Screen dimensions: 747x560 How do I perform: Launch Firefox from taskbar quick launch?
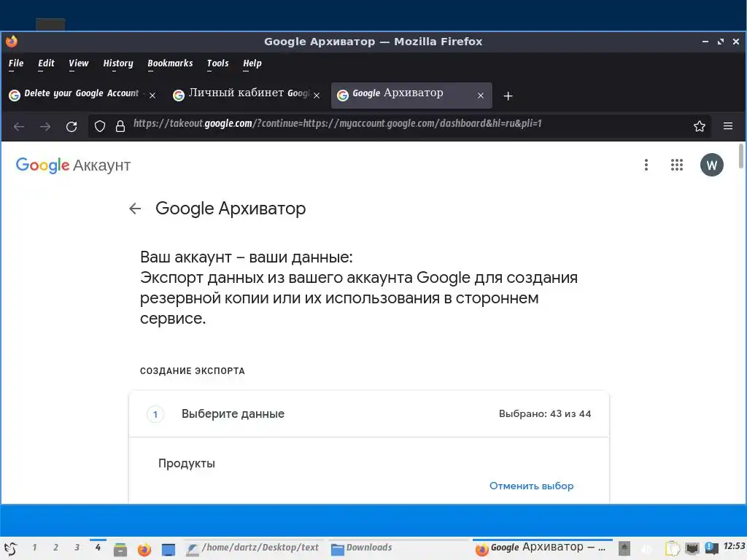click(x=144, y=550)
